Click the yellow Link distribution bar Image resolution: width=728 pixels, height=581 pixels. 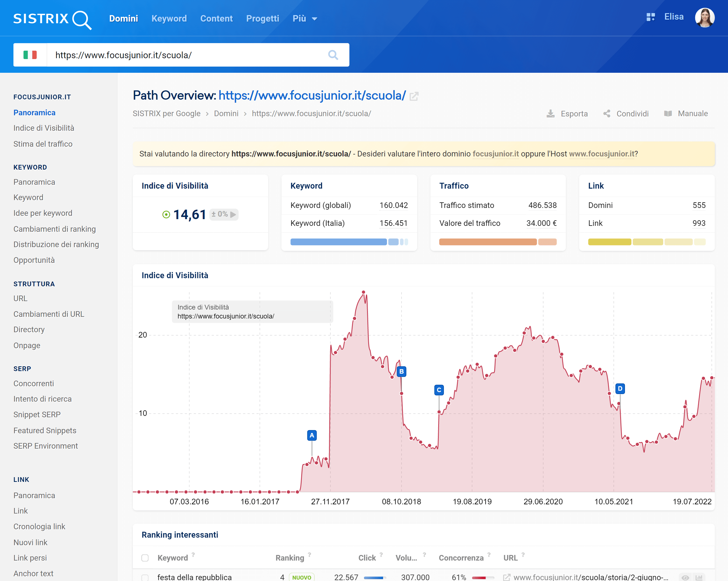tap(647, 242)
